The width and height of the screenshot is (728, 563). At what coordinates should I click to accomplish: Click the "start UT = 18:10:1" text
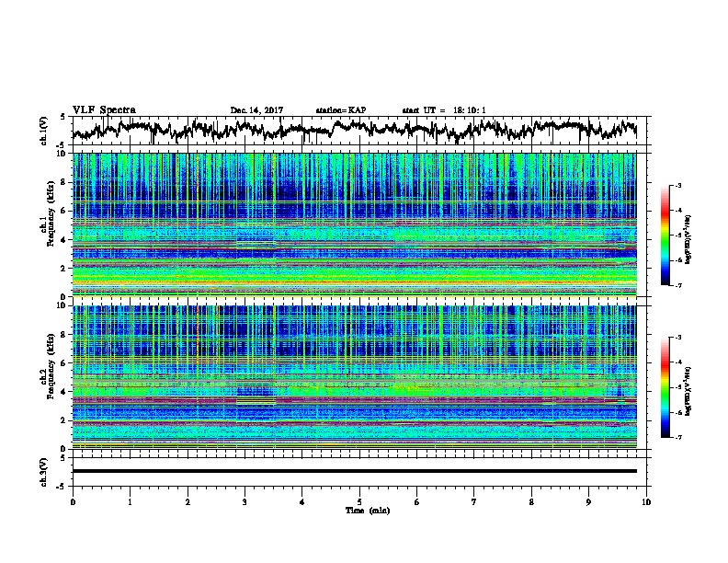click(x=444, y=110)
